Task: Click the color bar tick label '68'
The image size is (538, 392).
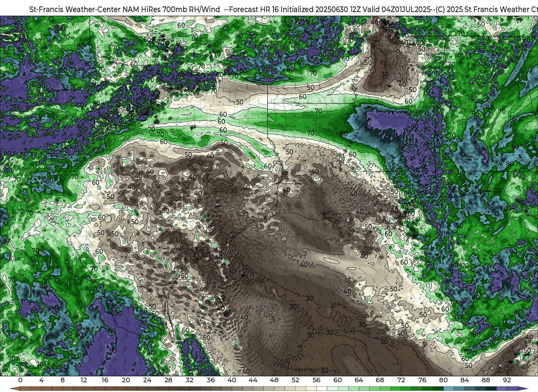Action: point(380,380)
